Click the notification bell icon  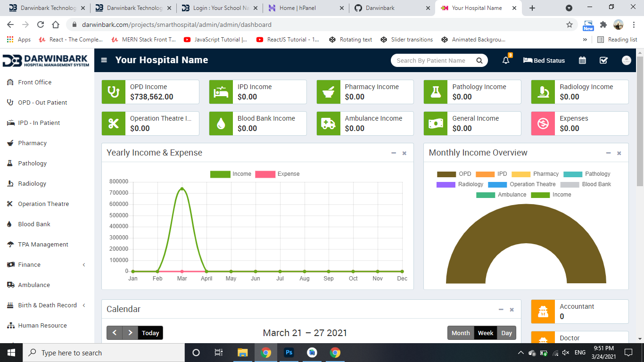tap(506, 60)
